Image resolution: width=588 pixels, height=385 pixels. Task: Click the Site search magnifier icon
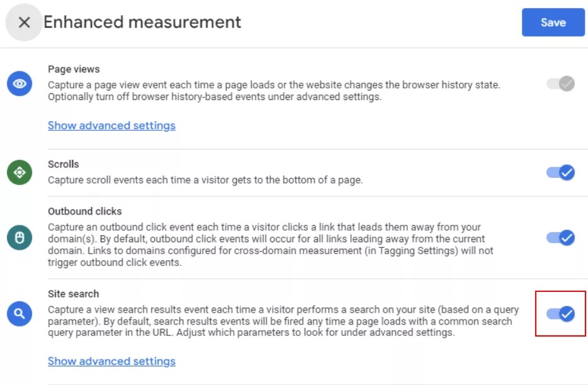[20, 313]
